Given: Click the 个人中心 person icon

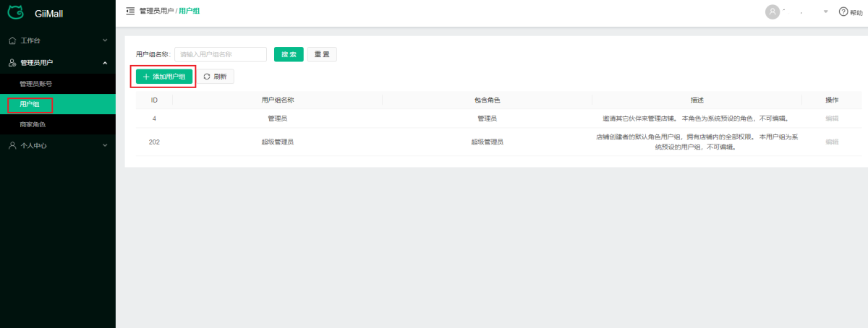Looking at the screenshot, I should [12, 145].
